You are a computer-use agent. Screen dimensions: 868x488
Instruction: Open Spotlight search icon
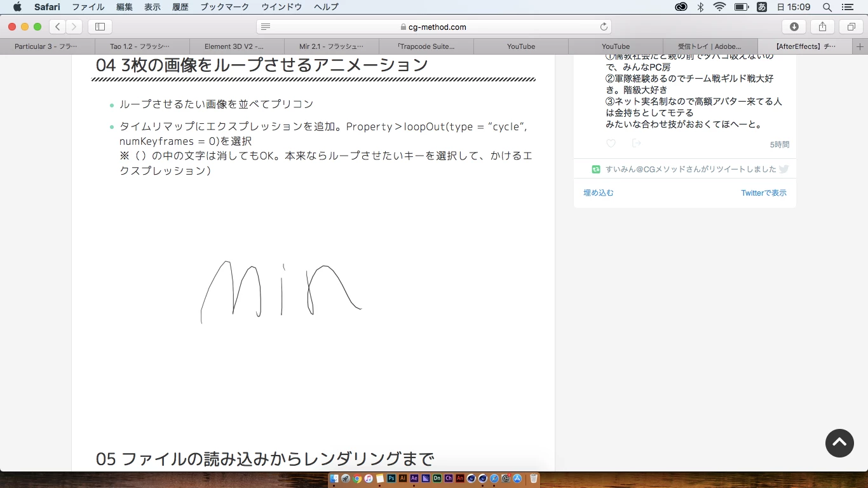[x=827, y=7]
